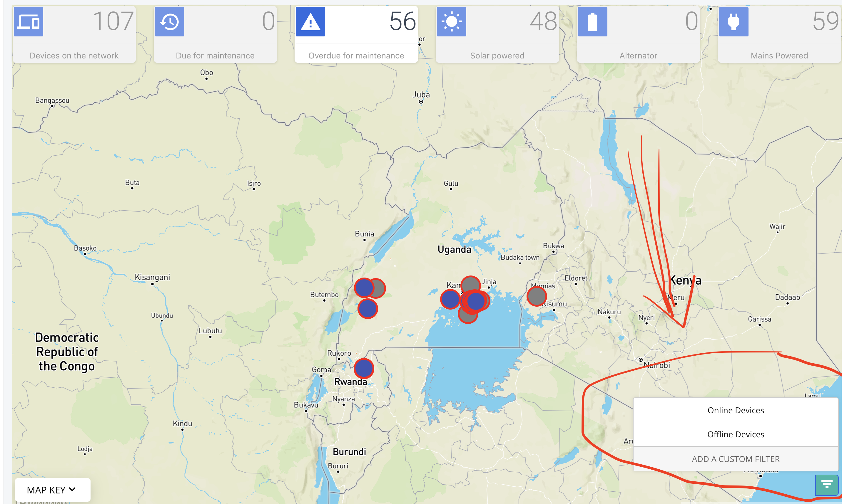The image size is (842, 504).
Task: Click ADD A CUSTOM FILTER
Action: coord(735,459)
